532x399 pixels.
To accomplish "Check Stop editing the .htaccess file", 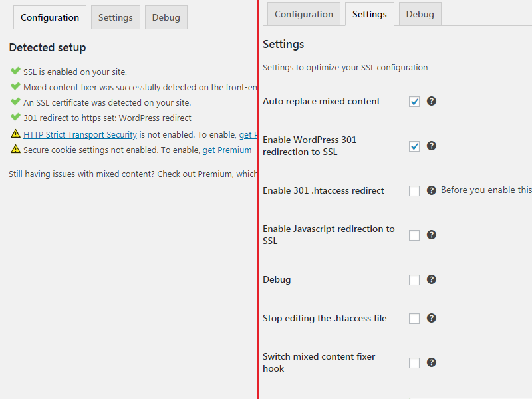I will (x=414, y=318).
